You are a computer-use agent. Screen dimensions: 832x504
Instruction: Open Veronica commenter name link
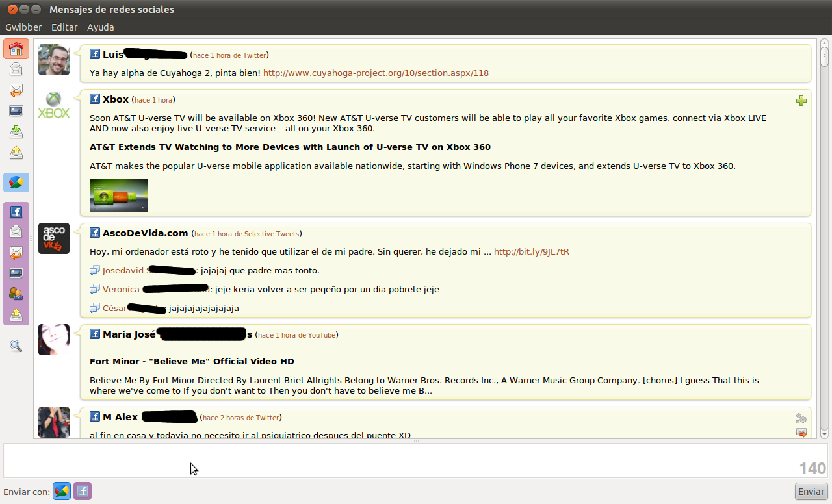coord(155,289)
